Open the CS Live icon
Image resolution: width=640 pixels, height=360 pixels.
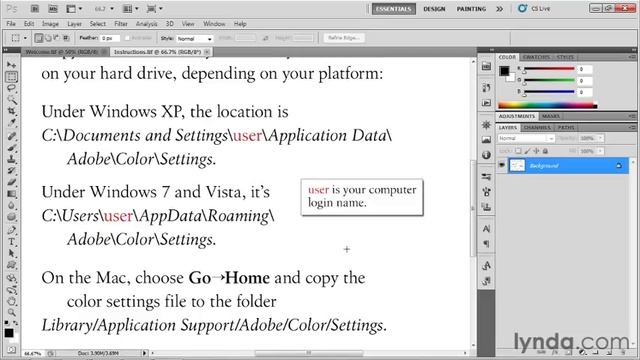click(x=522, y=8)
